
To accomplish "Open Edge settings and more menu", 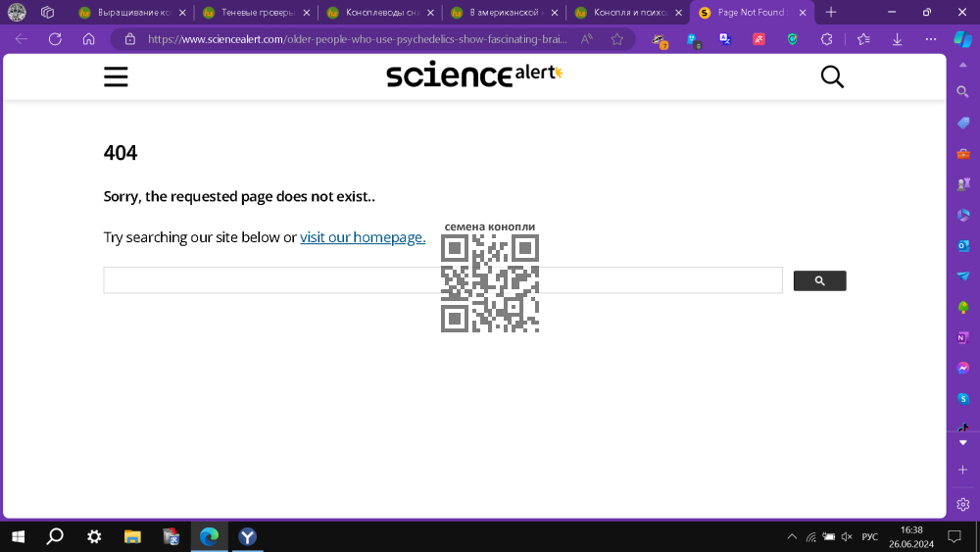I will click(931, 39).
